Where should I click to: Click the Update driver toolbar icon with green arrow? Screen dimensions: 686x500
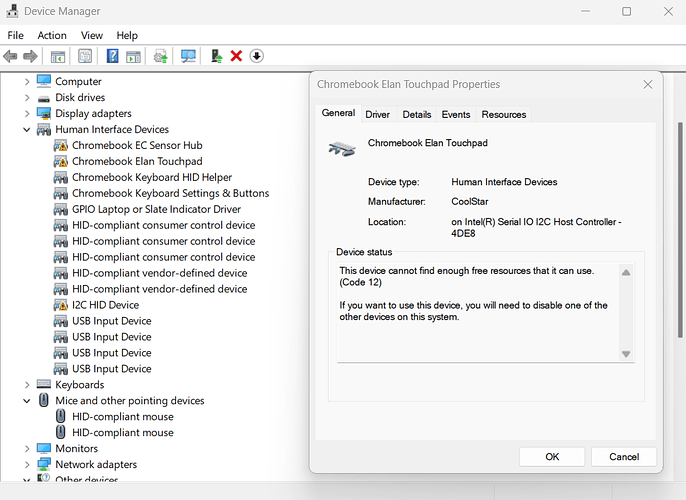pos(160,56)
